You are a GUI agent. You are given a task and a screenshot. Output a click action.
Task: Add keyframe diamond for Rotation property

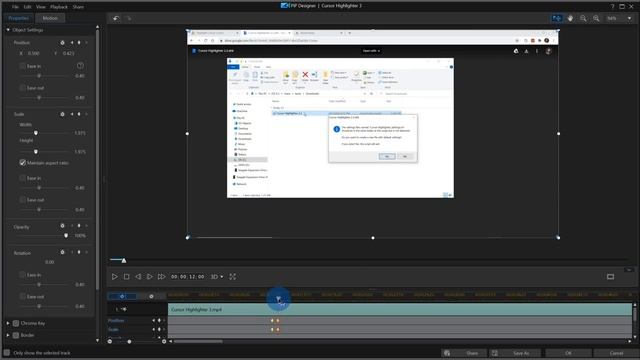coord(79,252)
